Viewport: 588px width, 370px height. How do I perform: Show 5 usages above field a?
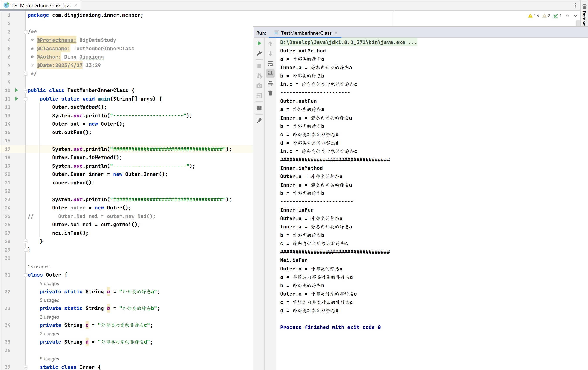[x=49, y=283]
